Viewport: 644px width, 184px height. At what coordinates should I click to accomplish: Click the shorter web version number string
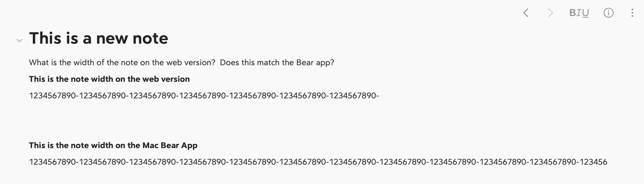pyautogui.click(x=204, y=96)
